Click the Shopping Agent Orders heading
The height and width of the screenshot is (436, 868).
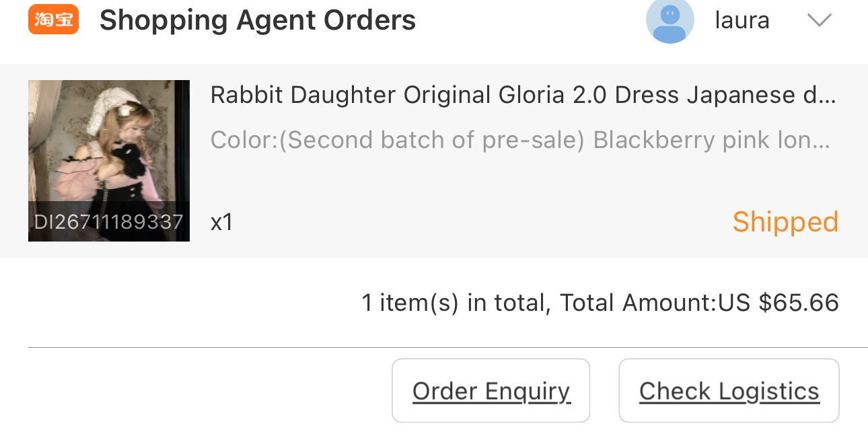pos(258,20)
